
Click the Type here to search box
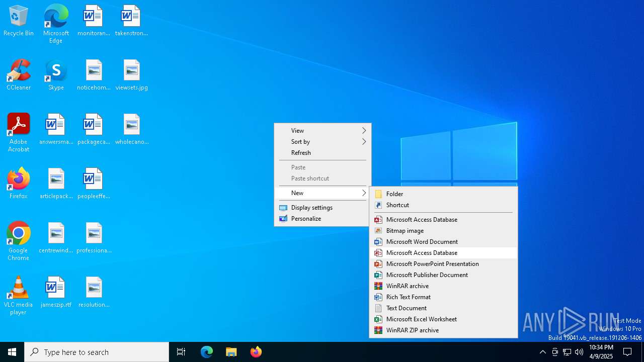(97, 352)
